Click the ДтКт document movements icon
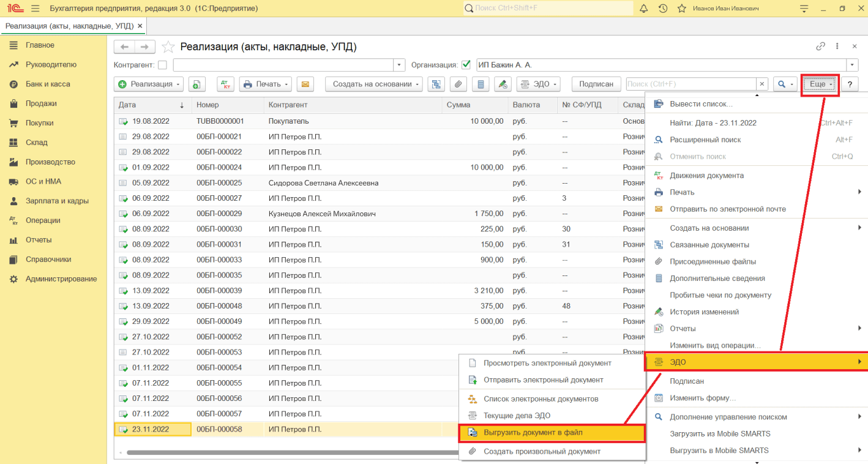This screenshot has height=464, width=868. [225, 84]
